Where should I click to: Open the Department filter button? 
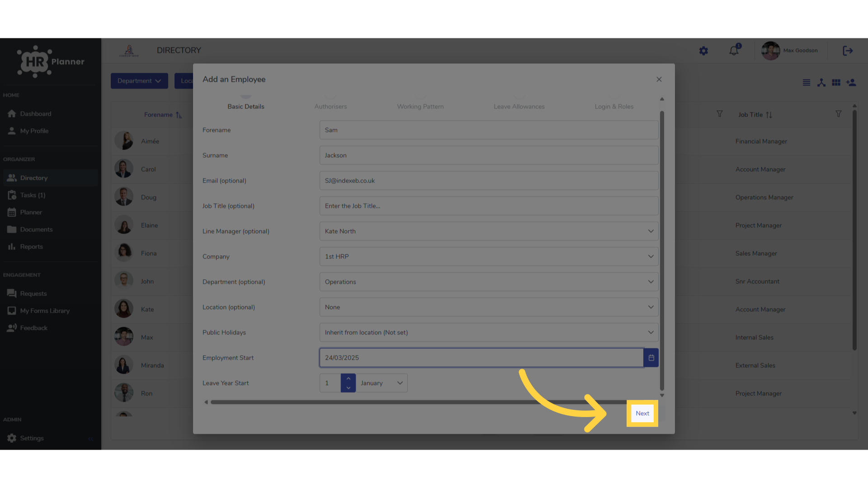click(x=139, y=81)
